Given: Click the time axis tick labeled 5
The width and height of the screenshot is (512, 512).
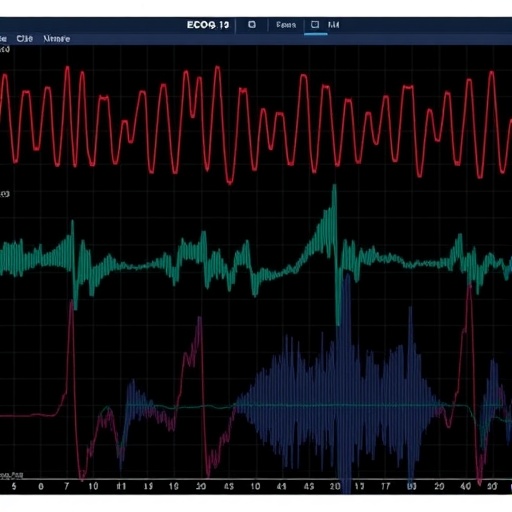Looking at the screenshot, I should (x=14, y=486).
